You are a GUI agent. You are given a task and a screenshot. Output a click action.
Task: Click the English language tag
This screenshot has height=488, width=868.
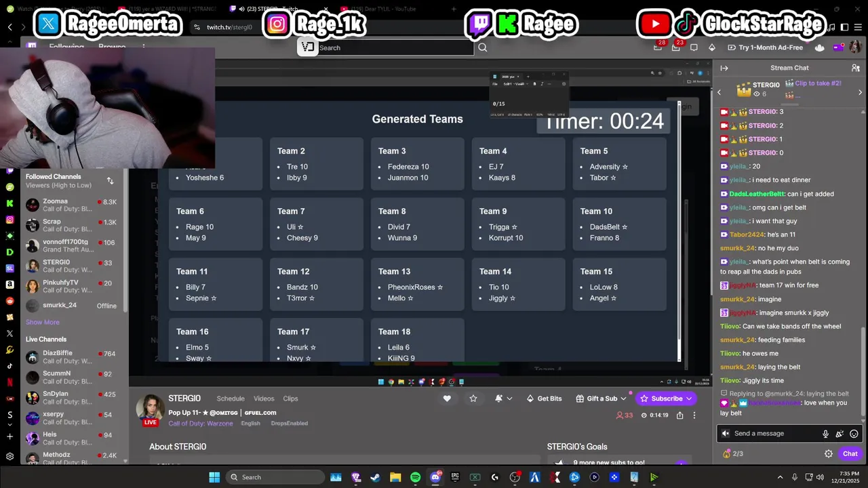[x=250, y=424]
